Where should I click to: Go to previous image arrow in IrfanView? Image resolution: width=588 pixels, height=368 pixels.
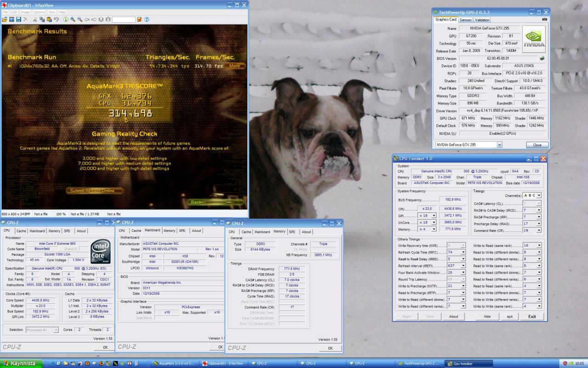click(87, 19)
